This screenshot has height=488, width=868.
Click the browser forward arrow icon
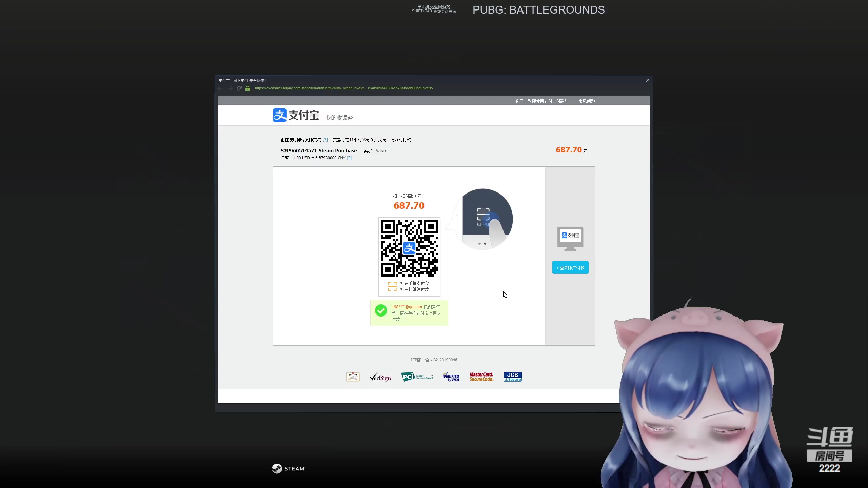[x=230, y=88]
